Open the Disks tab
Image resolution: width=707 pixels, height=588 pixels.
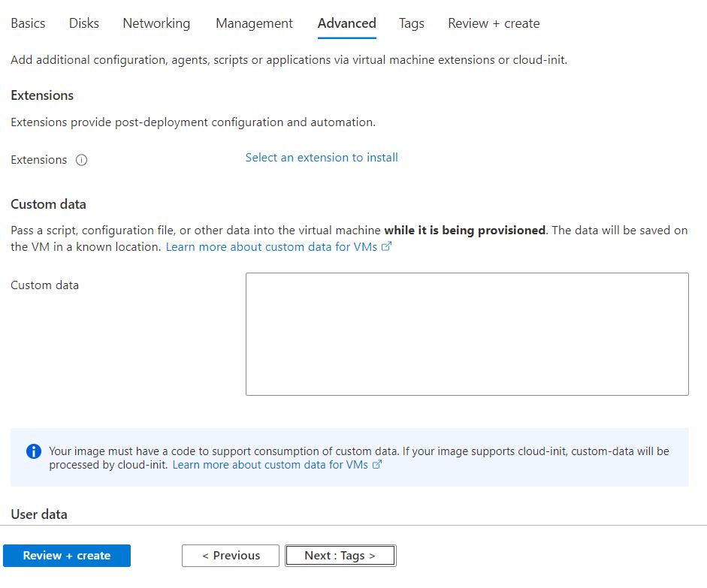click(84, 23)
